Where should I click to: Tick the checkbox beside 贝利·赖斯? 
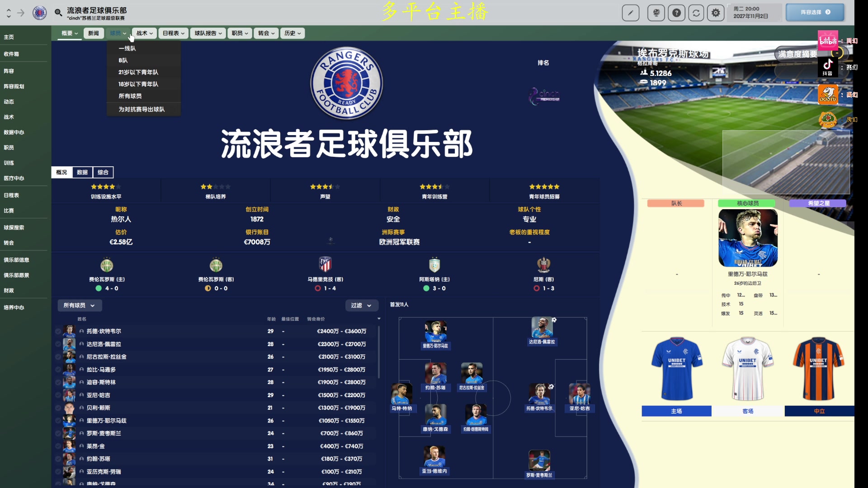pos(58,408)
